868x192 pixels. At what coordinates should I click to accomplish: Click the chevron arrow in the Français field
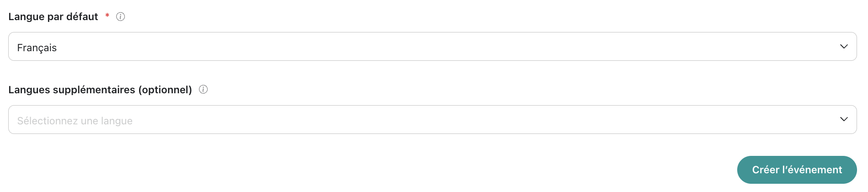coord(844,47)
